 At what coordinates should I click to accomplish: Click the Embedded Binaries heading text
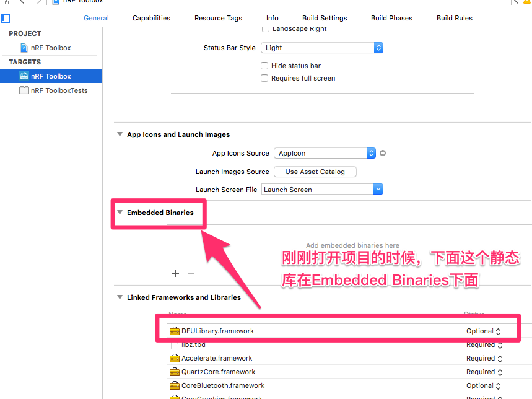160,213
